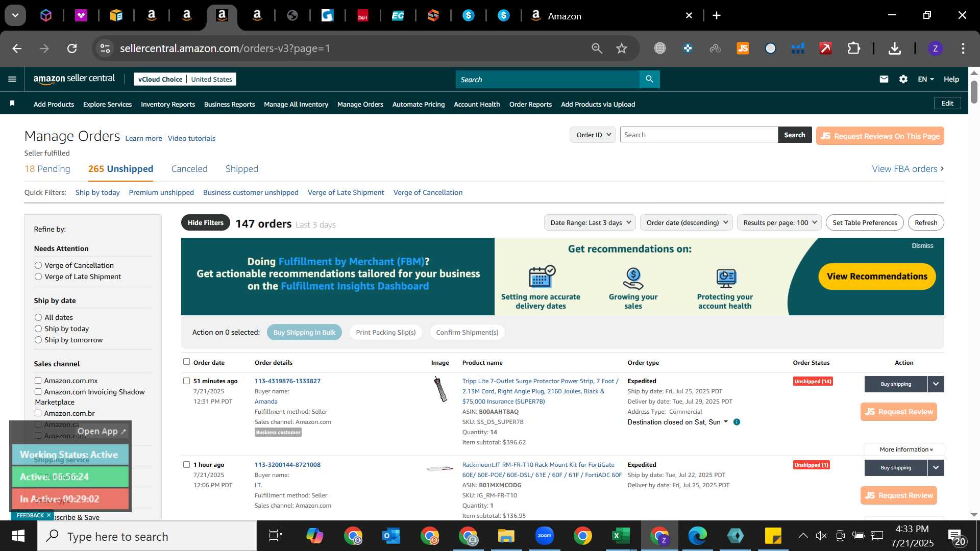Screen dimensions: 980x551
Task: Open Manage All Inventory in nav bar
Action: [296, 104]
